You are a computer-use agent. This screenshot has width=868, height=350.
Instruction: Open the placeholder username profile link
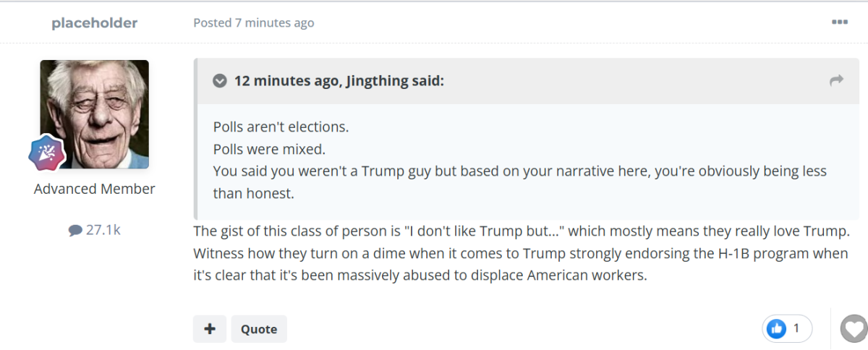(95, 23)
